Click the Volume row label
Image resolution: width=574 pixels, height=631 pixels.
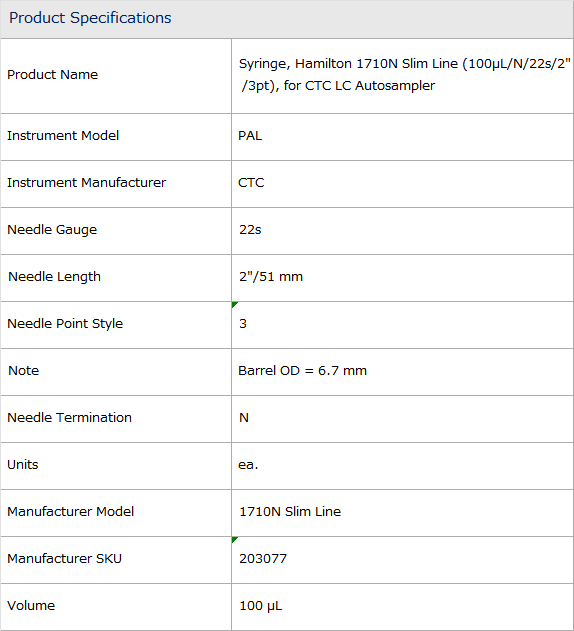[x=31, y=606]
